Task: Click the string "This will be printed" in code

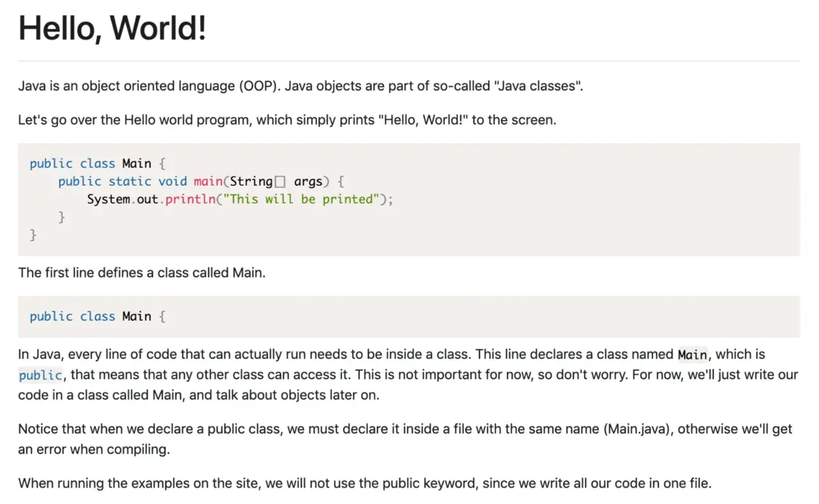Action: [x=301, y=200]
